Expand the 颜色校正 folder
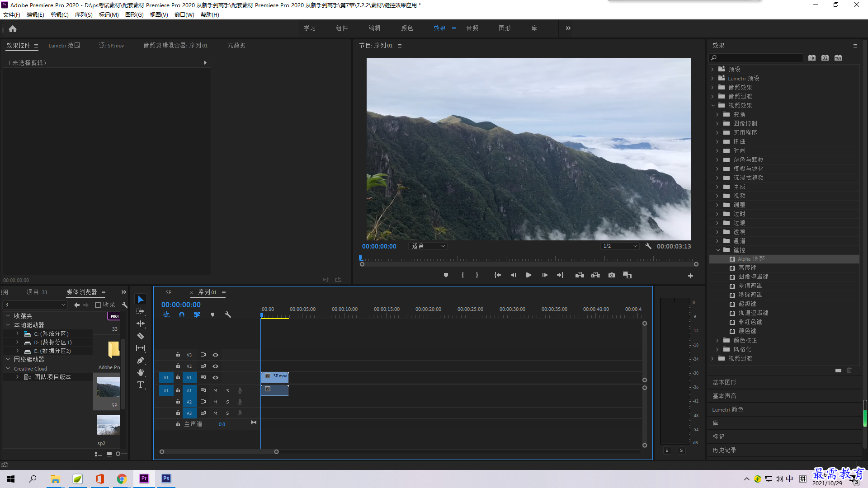Viewport: 868px width, 488px height. pos(717,340)
